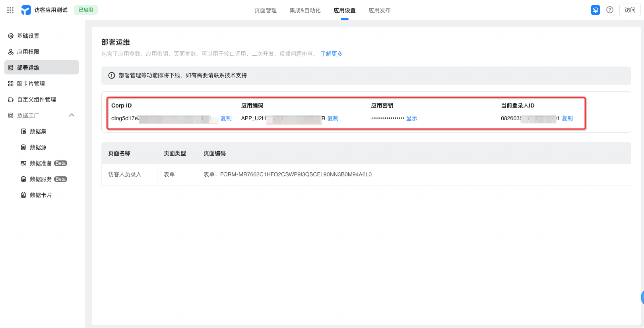Click the 部署运维 page heading

[116, 42]
